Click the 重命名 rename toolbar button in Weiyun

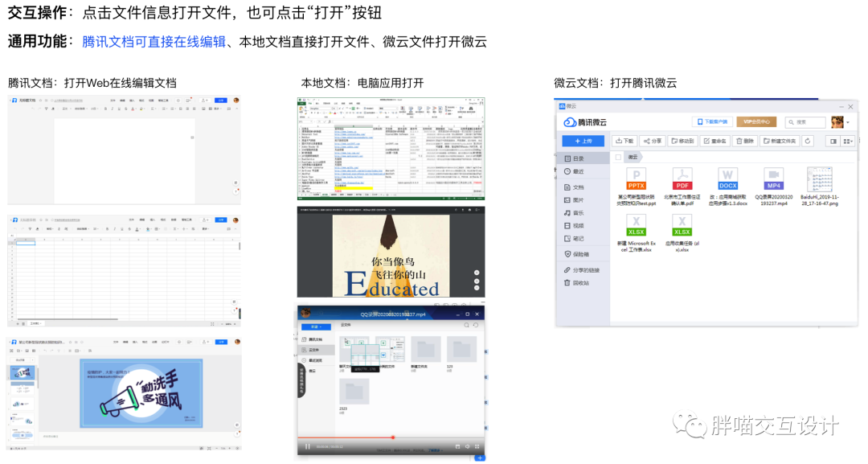pos(714,142)
